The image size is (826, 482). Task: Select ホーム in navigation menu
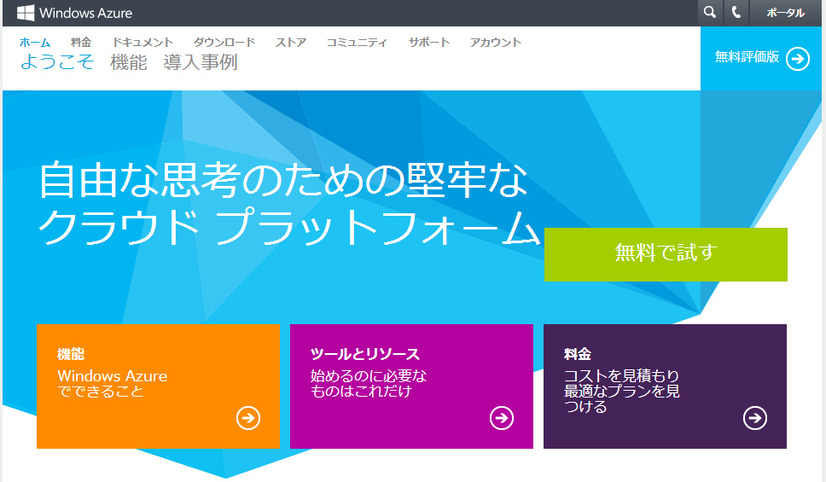point(35,42)
